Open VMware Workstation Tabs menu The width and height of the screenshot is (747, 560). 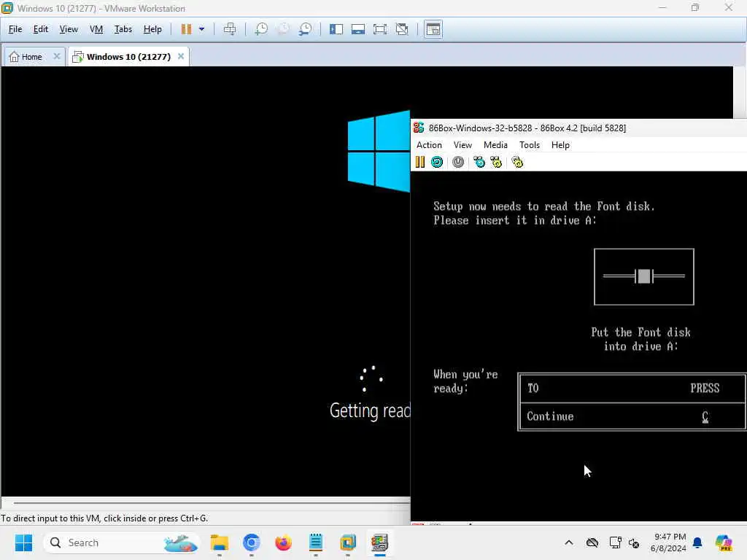tap(123, 29)
